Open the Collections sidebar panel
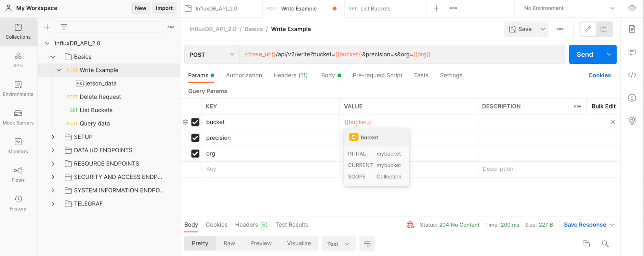The height and width of the screenshot is (256, 644). (18, 32)
